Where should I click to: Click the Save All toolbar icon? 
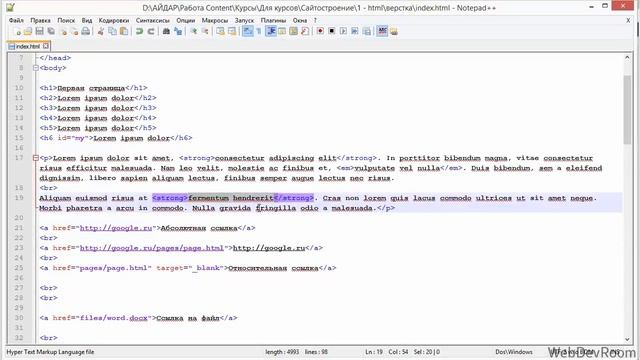pos(51,31)
